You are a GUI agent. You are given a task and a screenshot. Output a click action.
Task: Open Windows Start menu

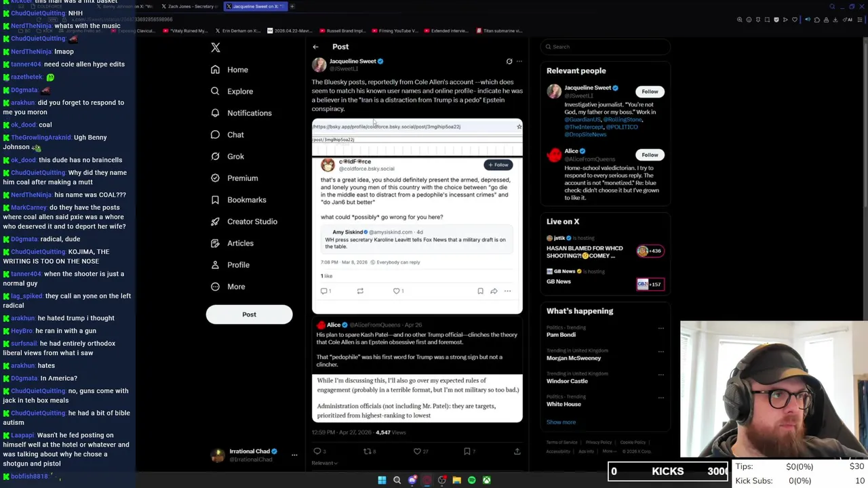[x=382, y=480]
